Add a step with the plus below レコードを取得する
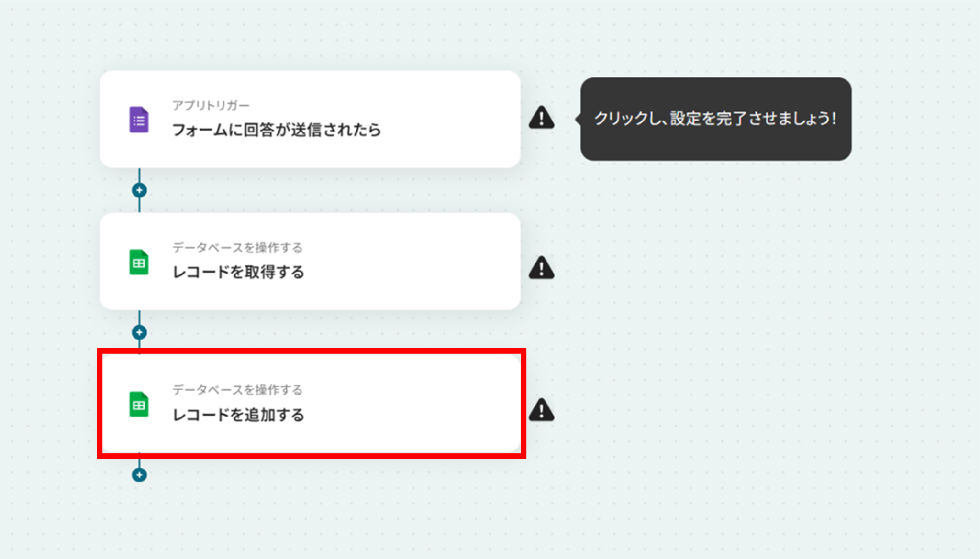The width and height of the screenshot is (980, 559). coord(139,332)
